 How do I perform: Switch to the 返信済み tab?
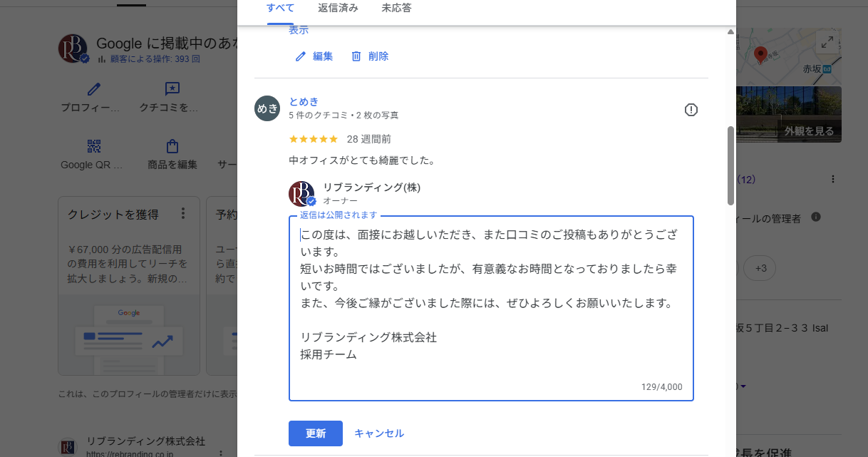coord(338,9)
